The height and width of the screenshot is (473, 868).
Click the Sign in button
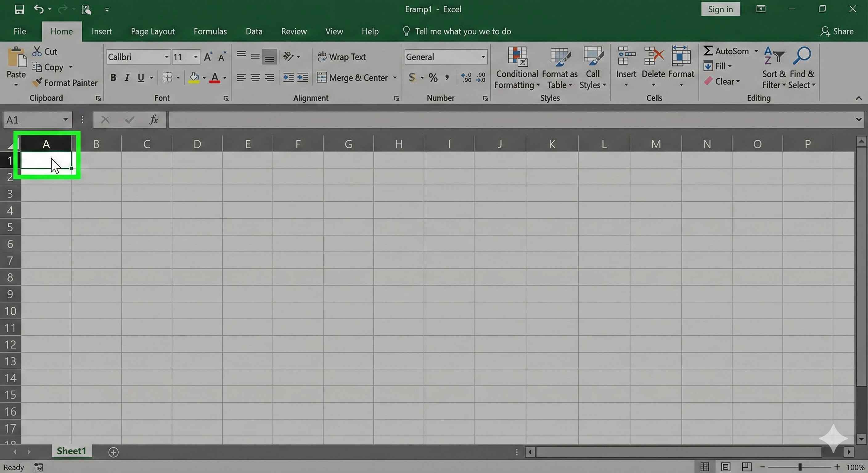tap(720, 9)
